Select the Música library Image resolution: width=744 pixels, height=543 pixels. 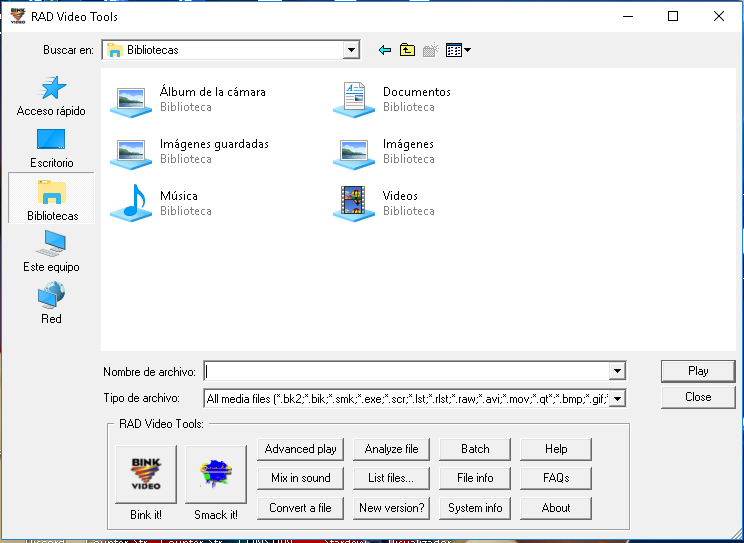tap(161, 203)
